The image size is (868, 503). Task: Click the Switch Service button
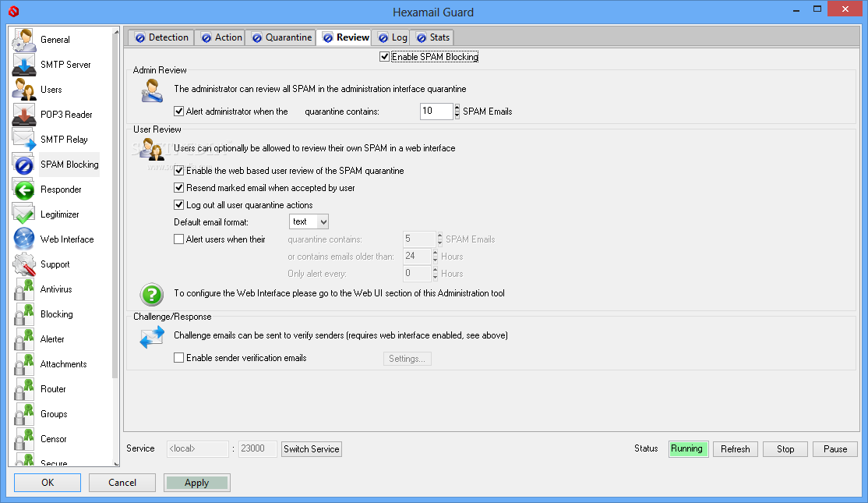(x=312, y=448)
